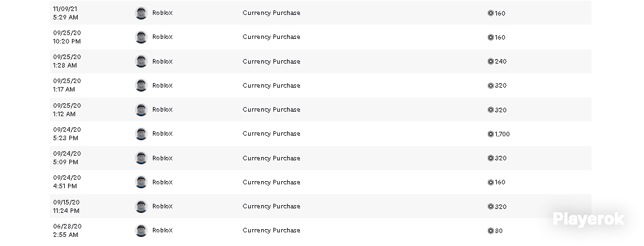
Task: Click the Playerok watermark logo
Action: 588,219
